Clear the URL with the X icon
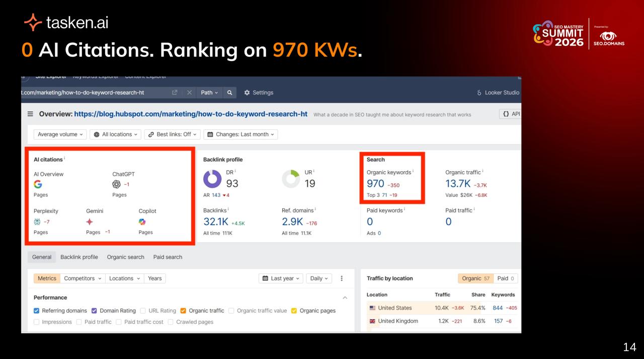Screen dimensions: 644x359 [x=189, y=93]
